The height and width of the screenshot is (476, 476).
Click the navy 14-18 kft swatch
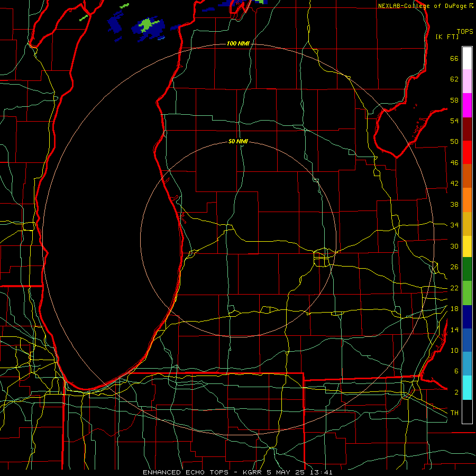[467, 317]
